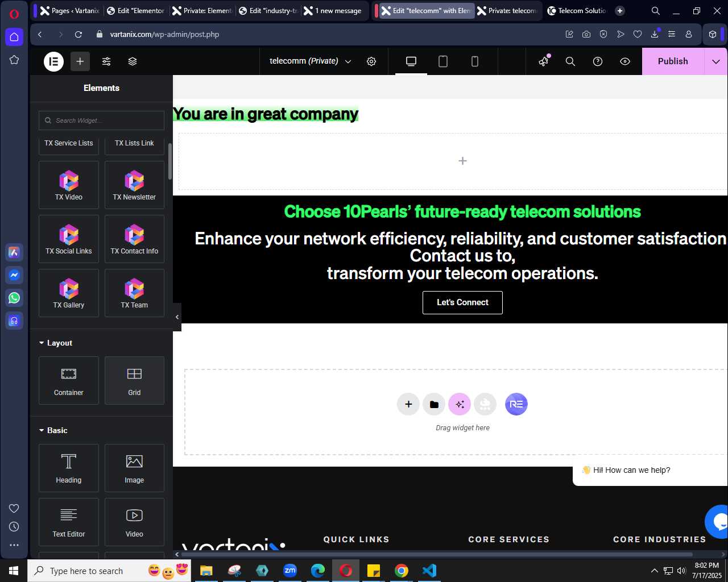728x582 pixels.
Task: Open Site Settings sliders icon
Action: click(x=106, y=61)
